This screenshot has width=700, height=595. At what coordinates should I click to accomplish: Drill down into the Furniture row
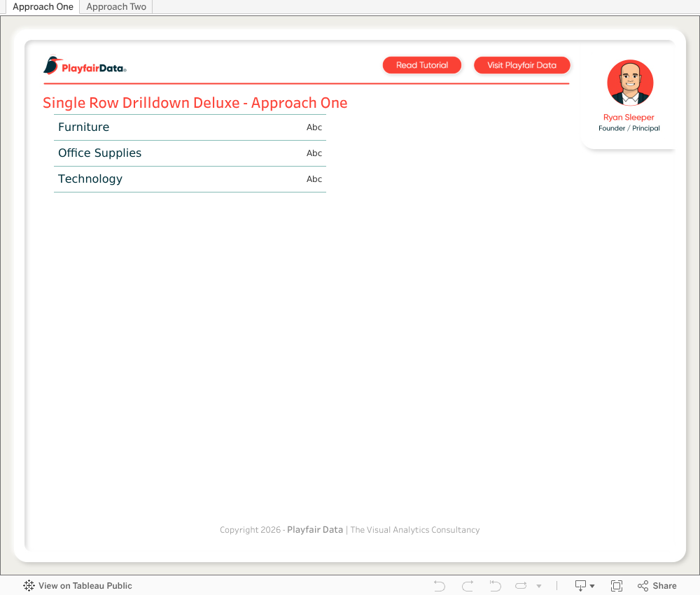84,127
